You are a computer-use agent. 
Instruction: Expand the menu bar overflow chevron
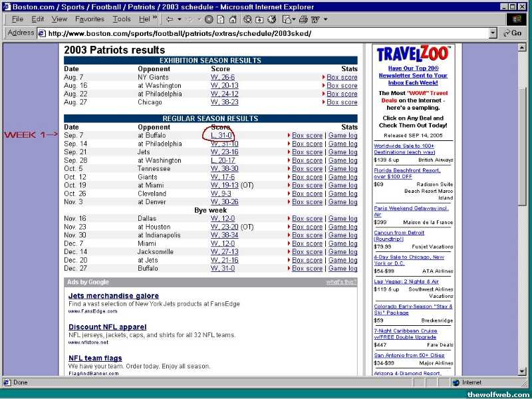click(155, 19)
